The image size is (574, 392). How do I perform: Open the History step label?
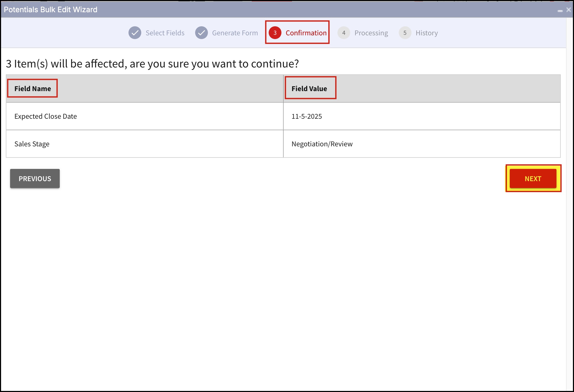pyautogui.click(x=426, y=33)
